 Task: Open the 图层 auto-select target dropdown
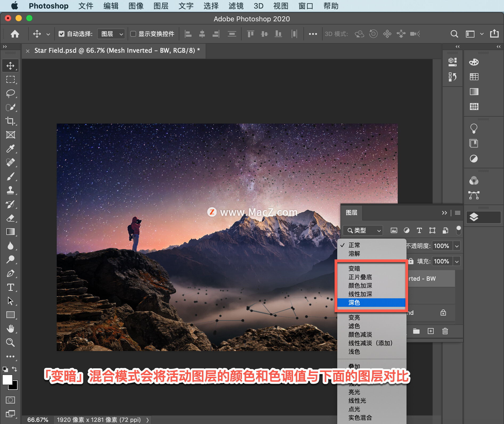[x=111, y=34]
